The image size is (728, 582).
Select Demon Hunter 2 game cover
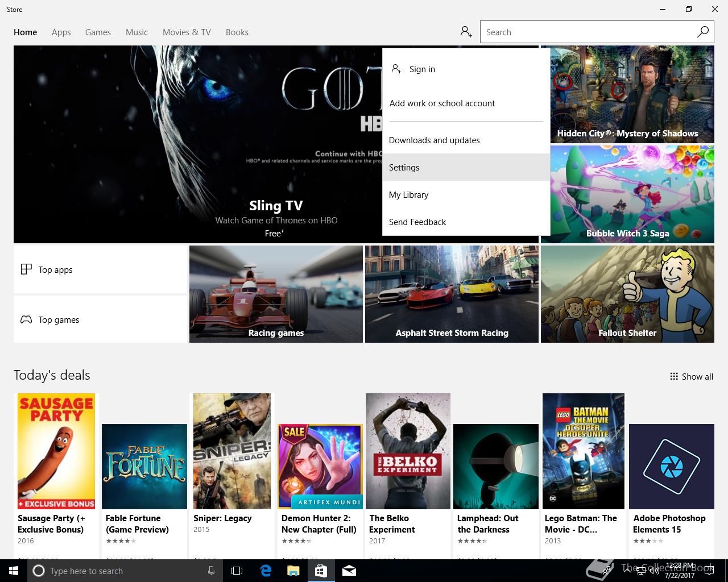[x=320, y=467]
